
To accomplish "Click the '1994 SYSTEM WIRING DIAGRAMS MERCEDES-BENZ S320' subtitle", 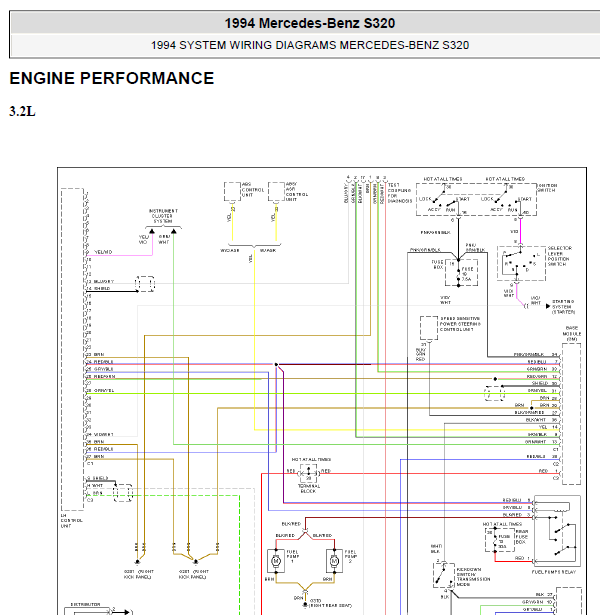I will pyautogui.click(x=310, y=45).
